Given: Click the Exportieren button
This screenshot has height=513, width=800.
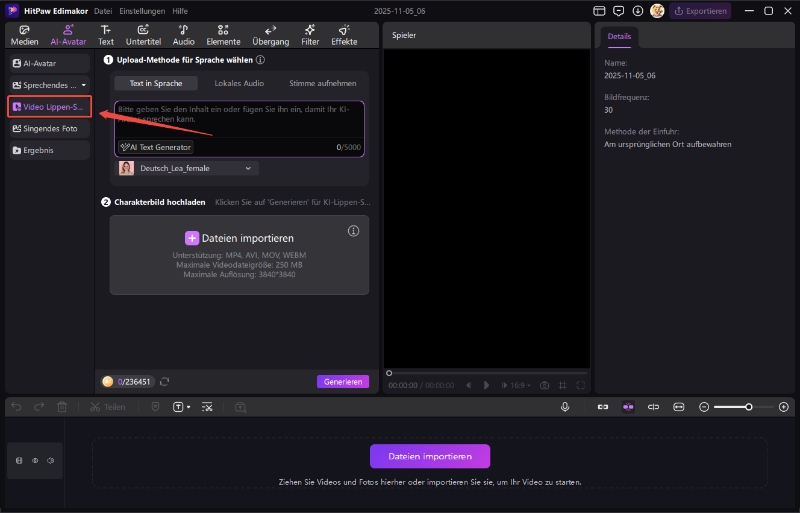Looking at the screenshot, I should [700, 11].
